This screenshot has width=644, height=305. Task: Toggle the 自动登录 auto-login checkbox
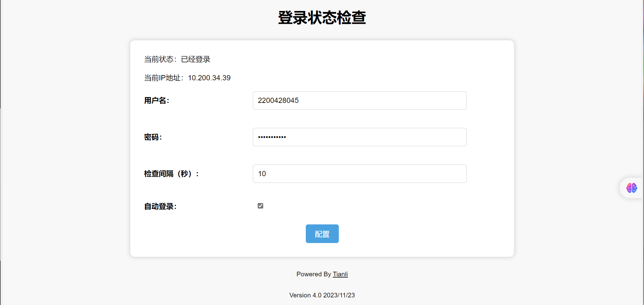tap(260, 206)
